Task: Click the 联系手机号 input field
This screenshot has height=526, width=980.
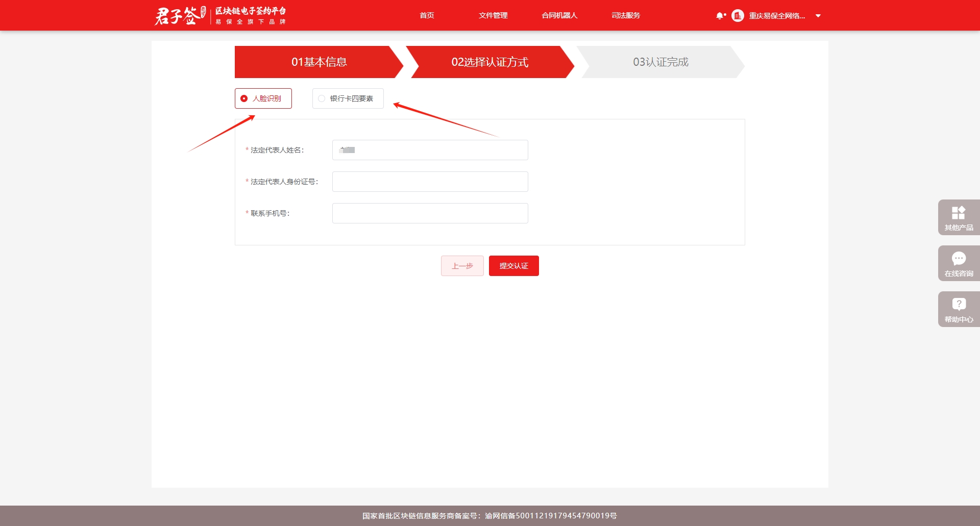Action: tap(430, 213)
